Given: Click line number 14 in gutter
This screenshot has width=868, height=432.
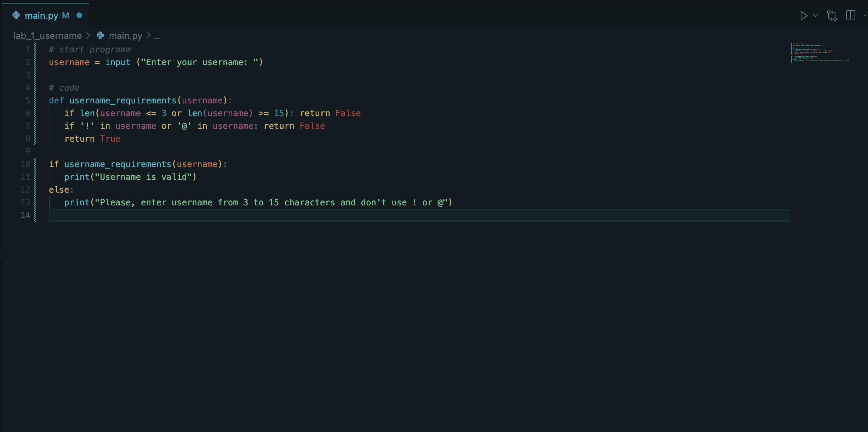Looking at the screenshot, I should 25,215.
